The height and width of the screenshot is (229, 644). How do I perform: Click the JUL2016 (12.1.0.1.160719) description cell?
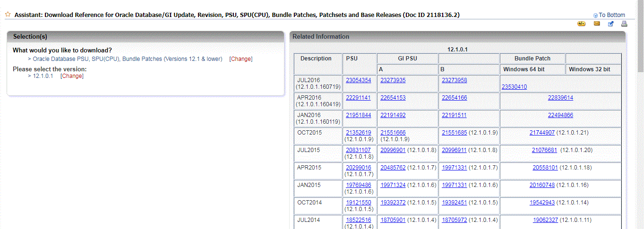(318, 84)
